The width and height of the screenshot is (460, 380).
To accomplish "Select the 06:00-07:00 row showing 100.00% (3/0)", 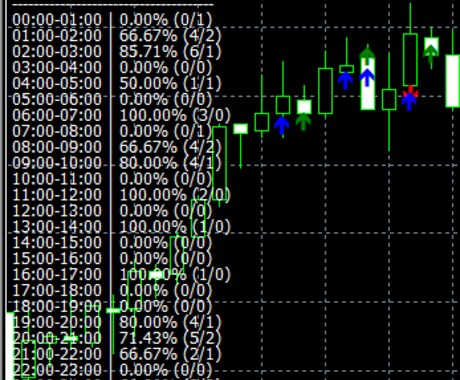I will click(121, 115).
